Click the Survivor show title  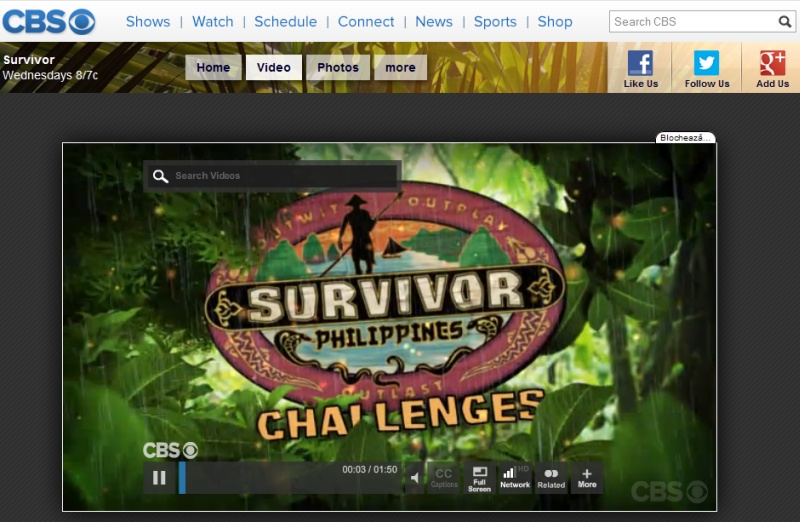[29, 60]
